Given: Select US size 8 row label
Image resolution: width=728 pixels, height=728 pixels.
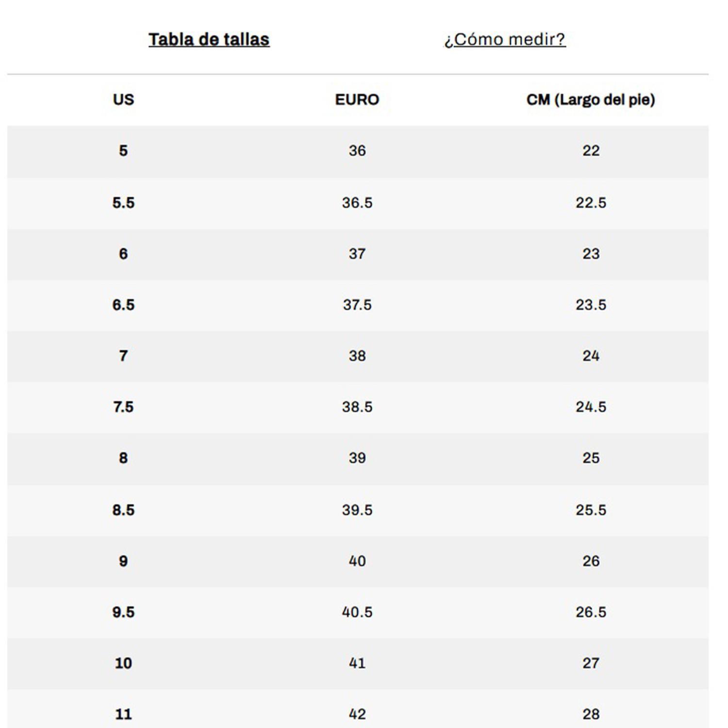Looking at the screenshot, I should 123,458.
